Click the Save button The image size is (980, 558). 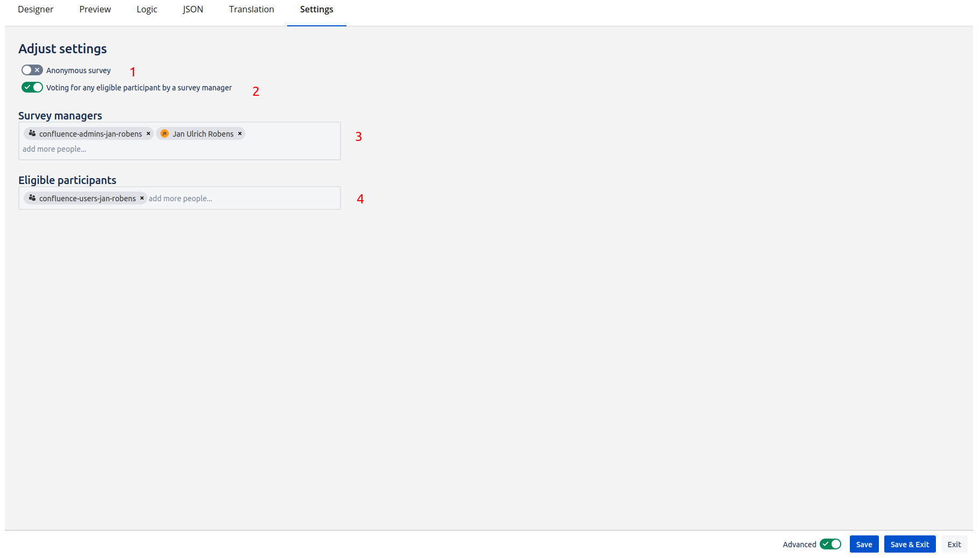point(864,544)
